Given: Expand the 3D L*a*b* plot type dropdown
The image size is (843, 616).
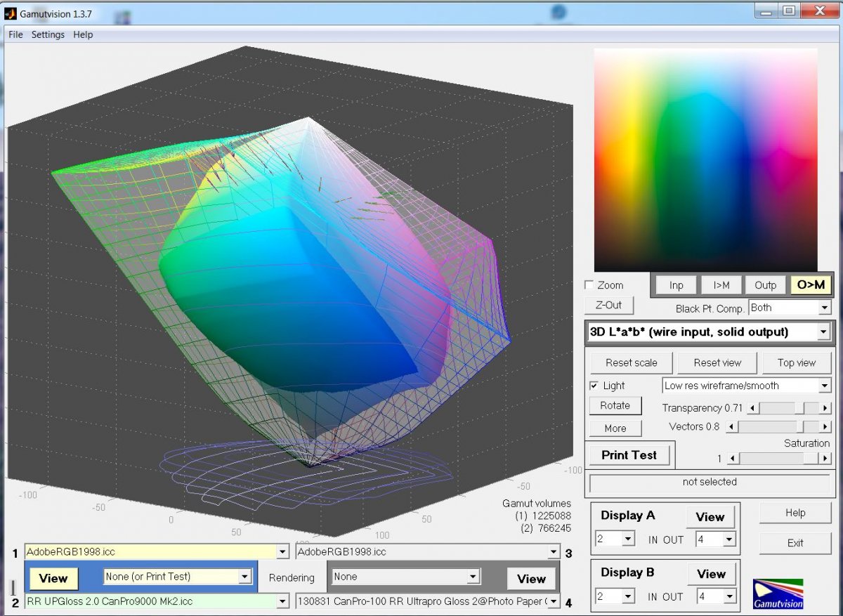Looking at the screenshot, I should tap(824, 332).
